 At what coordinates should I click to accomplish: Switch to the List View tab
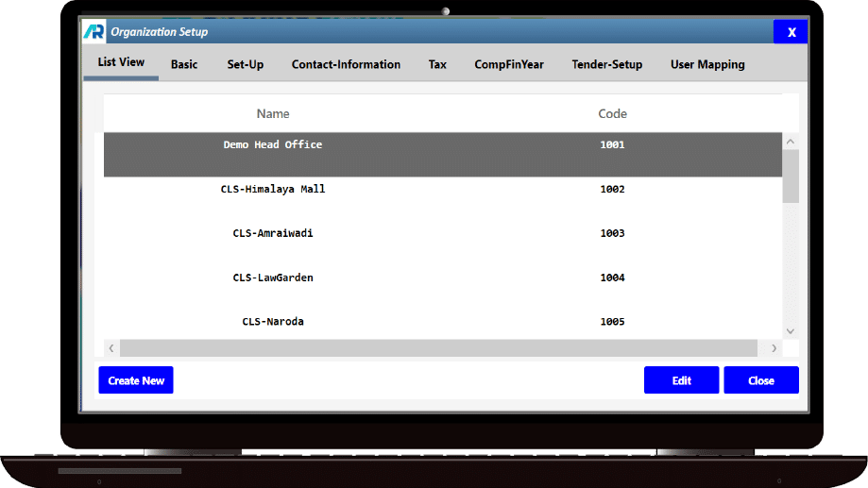pos(121,63)
